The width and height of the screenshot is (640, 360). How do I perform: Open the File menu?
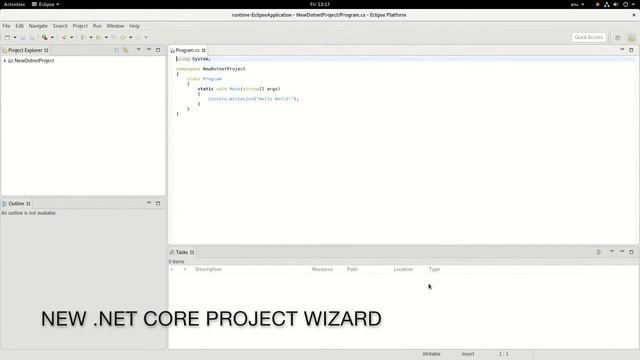tap(7, 26)
